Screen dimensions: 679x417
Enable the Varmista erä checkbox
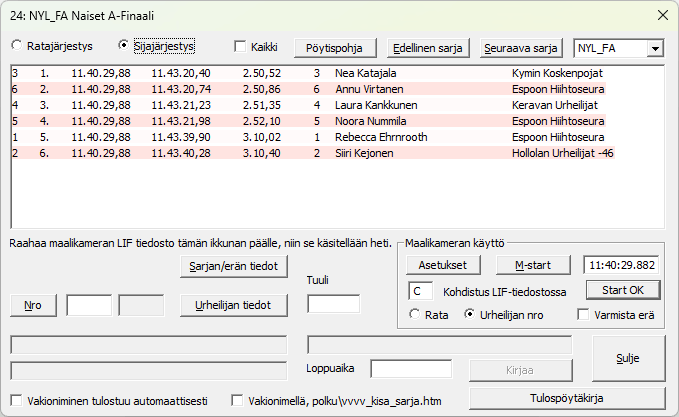pyautogui.click(x=585, y=315)
